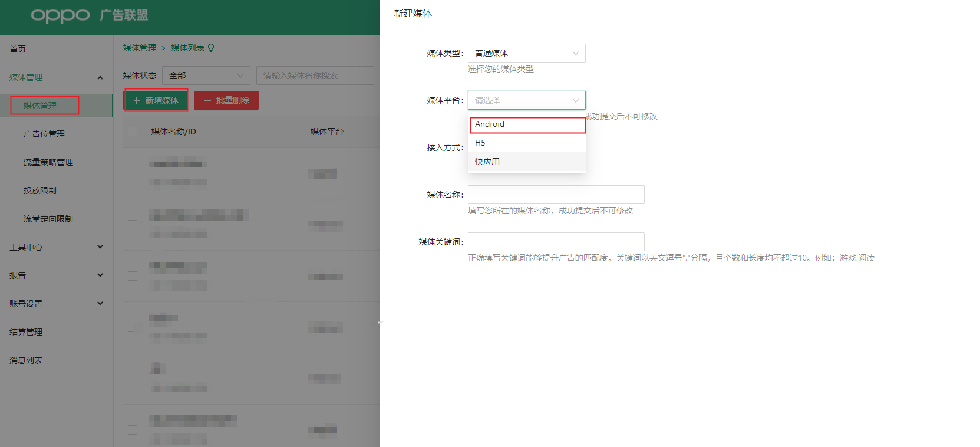980x447 pixels.
Task: Expand the 工具中心 sidebar section
Action: [100, 247]
